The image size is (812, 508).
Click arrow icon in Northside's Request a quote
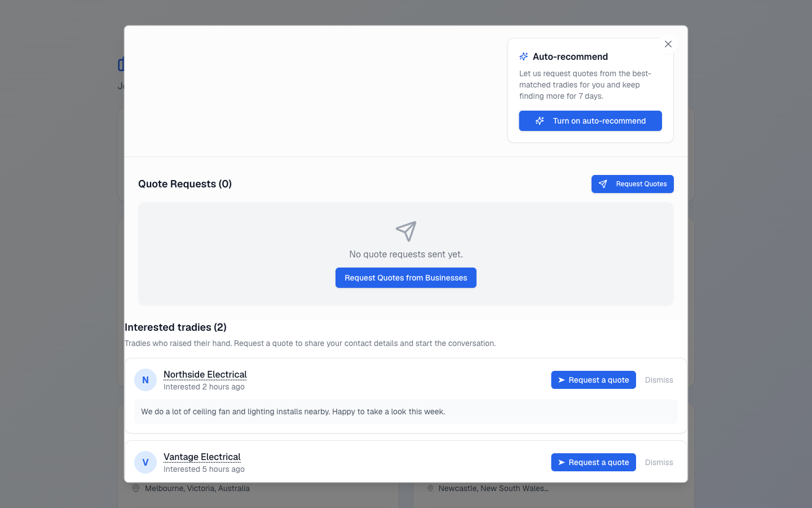click(562, 380)
